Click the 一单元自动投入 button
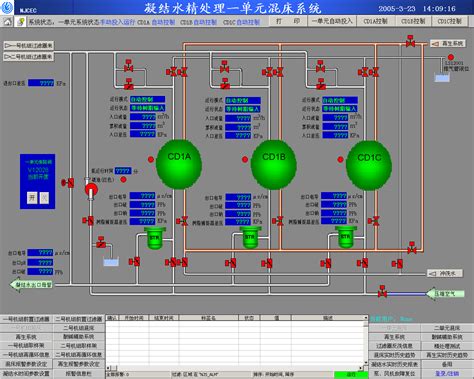This screenshot has width=474, height=379. (332, 21)
